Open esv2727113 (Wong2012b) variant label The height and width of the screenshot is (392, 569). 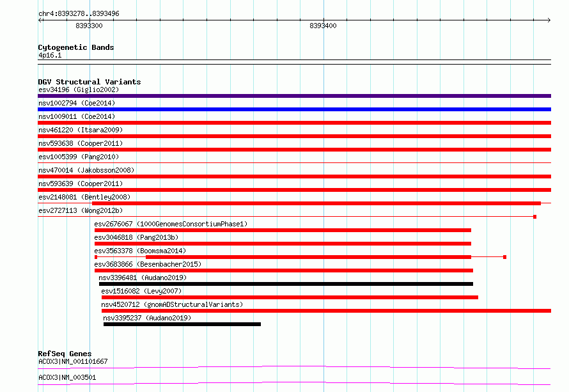(x=81, y=210)
